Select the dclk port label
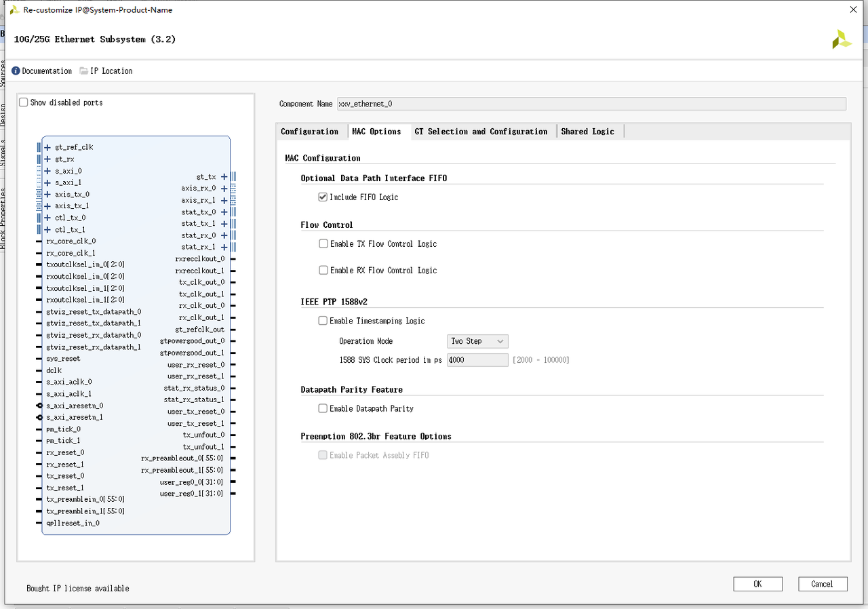The width and height of the screenshot is (868, 609). (54, 370)
